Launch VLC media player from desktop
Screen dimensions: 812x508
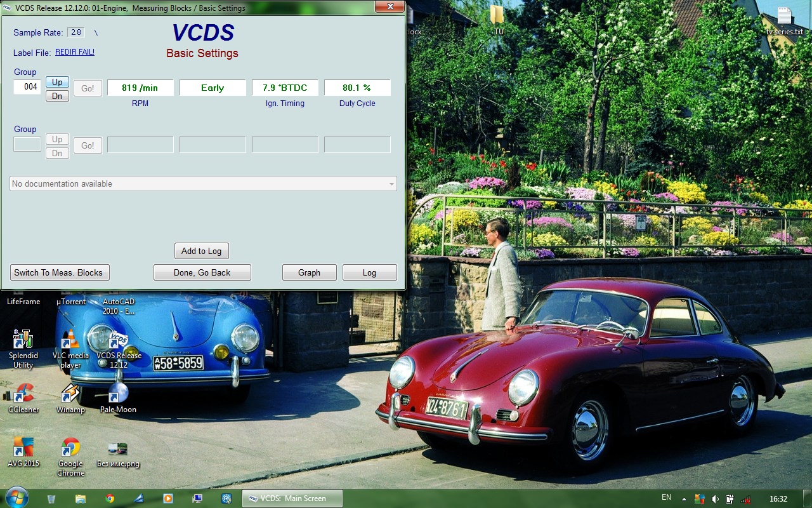[70, 343]
